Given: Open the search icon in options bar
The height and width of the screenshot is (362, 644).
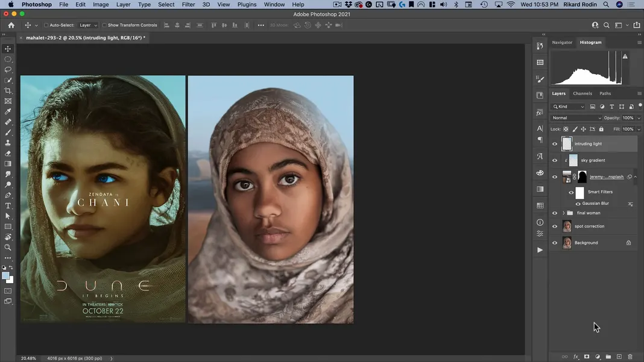Looking at the screenshot, I should pyautogui.click(x=606, y=25).
